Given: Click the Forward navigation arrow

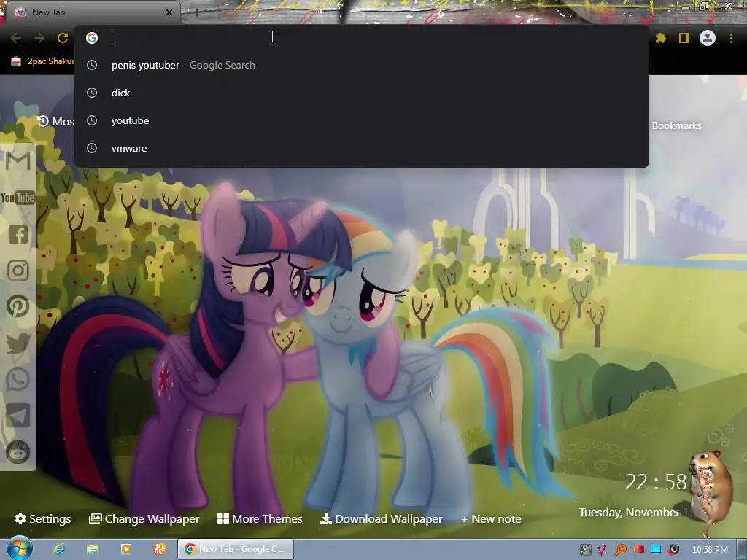Looking at the screenshot, I should pyautogui.click(x=39, y=38).
